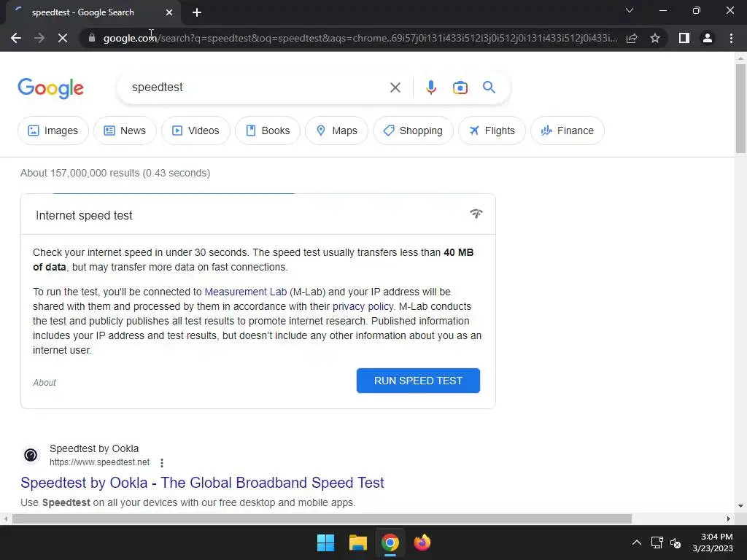The width and height of the screenshot is (747, 560).
Task: Submit search with magnifier icon
Action: tap(489, 87)
